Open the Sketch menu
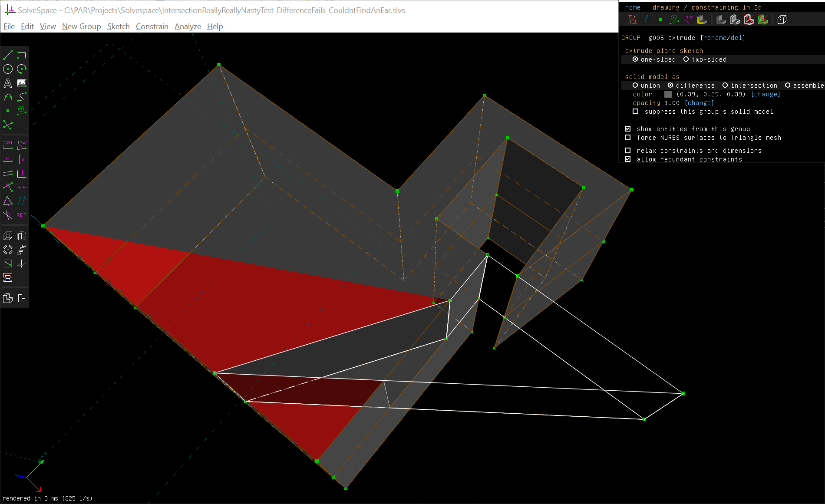 119,26
